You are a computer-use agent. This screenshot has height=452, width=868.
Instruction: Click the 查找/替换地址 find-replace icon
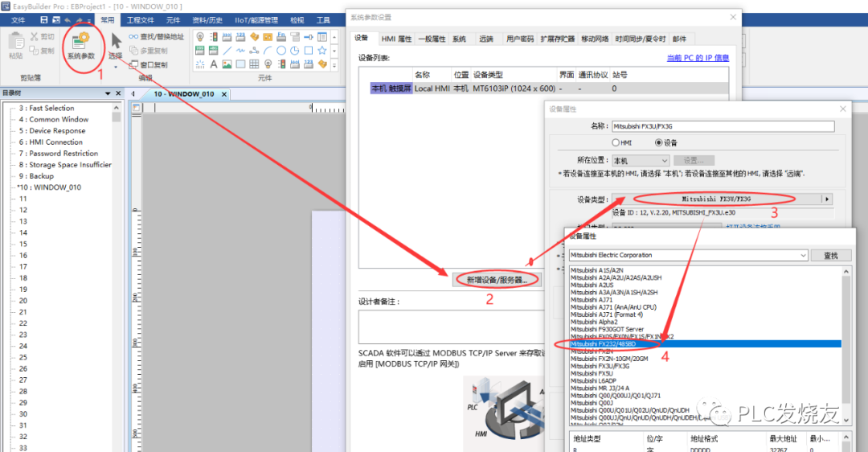(x=133, y=36)
